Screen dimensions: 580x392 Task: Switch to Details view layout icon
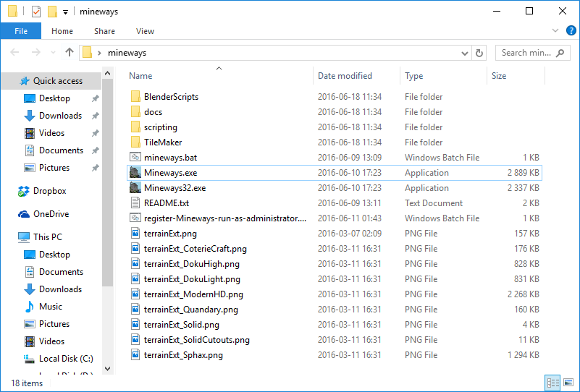pyautogui.click(x=553, y=383)
